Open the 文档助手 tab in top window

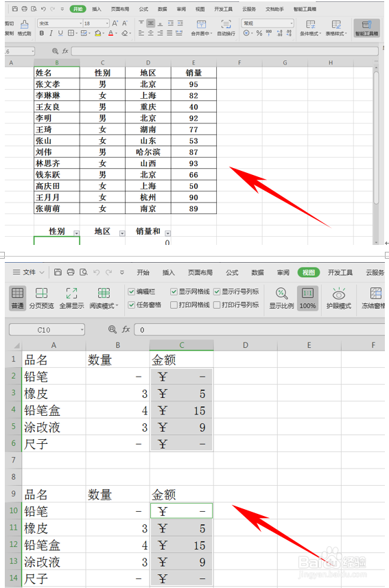click(x=274, y=9)
